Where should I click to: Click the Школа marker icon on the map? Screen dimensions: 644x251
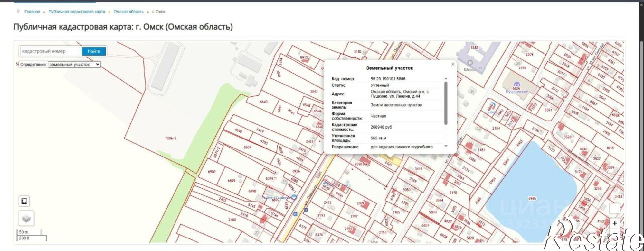tap(470, 62)
